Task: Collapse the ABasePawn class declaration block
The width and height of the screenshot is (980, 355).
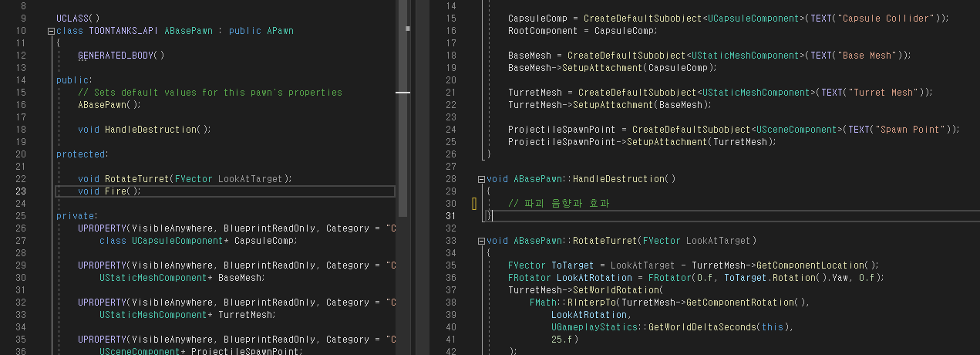Action: pos(51,31)
